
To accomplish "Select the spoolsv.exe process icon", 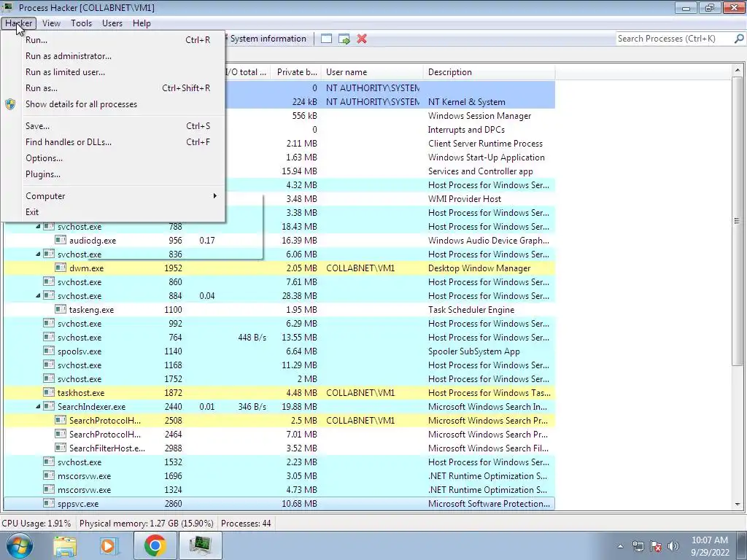I will click(49, 351).
